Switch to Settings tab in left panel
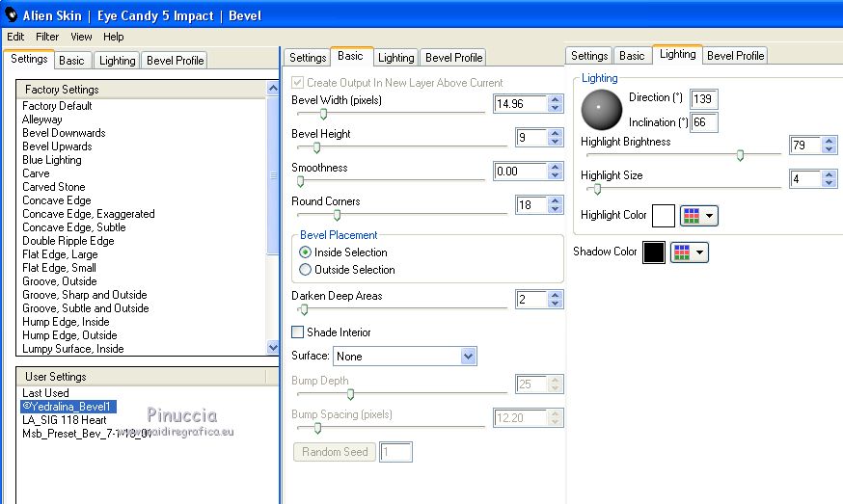 tap(29, 59)
